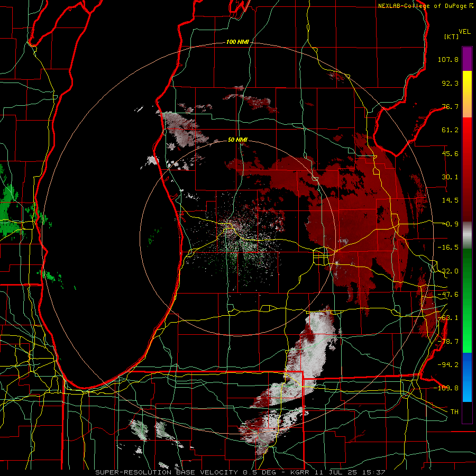
Task: Click the yellow-orange segment of velocity color bar
Action: pyautogui.click(x=467, y=94)
